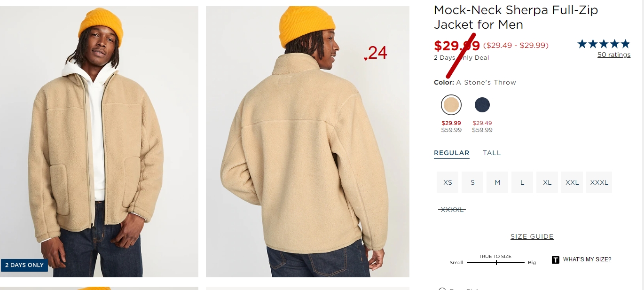Select the navy blue color swatch

click(482, 105)
